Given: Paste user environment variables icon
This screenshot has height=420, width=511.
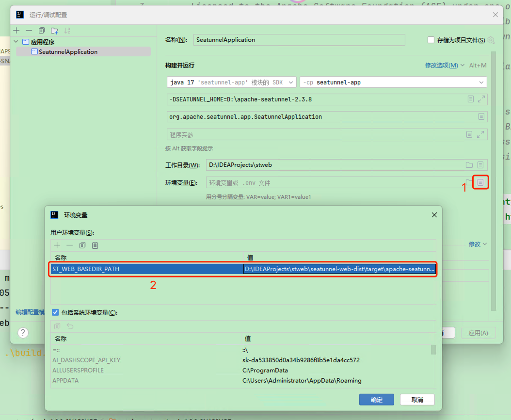Looking at the screenshot, I should (x=95, y=245).
